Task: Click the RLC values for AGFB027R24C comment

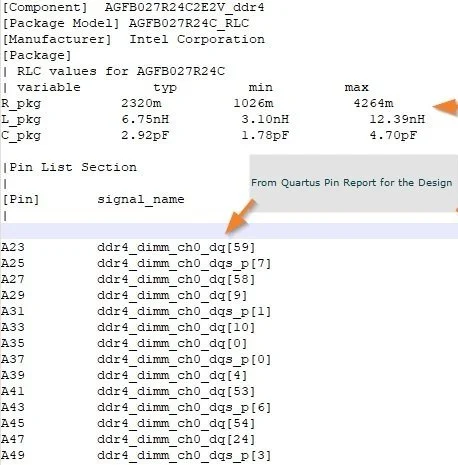Action: (121, 71)
